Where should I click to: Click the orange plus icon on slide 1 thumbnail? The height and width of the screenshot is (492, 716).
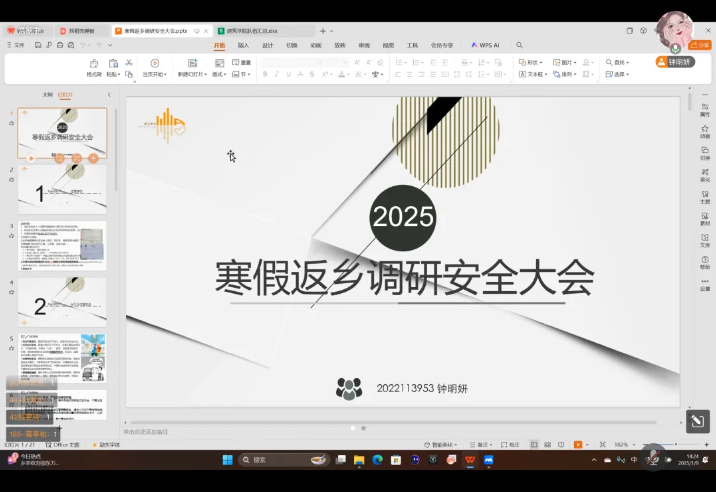[x=93, y=158]
